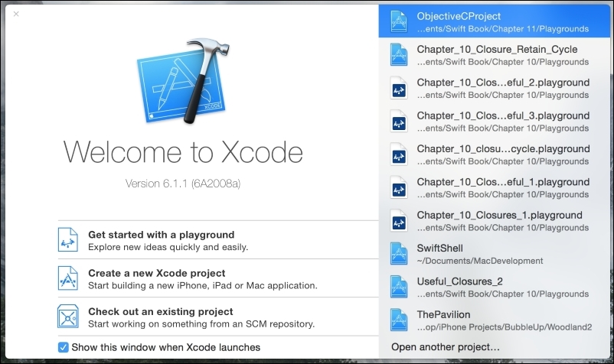The height and width of the screenshot is (364, 614).
Task: Choose Check out an existing project
Action: pyautogui.click(x=218, y=317)
